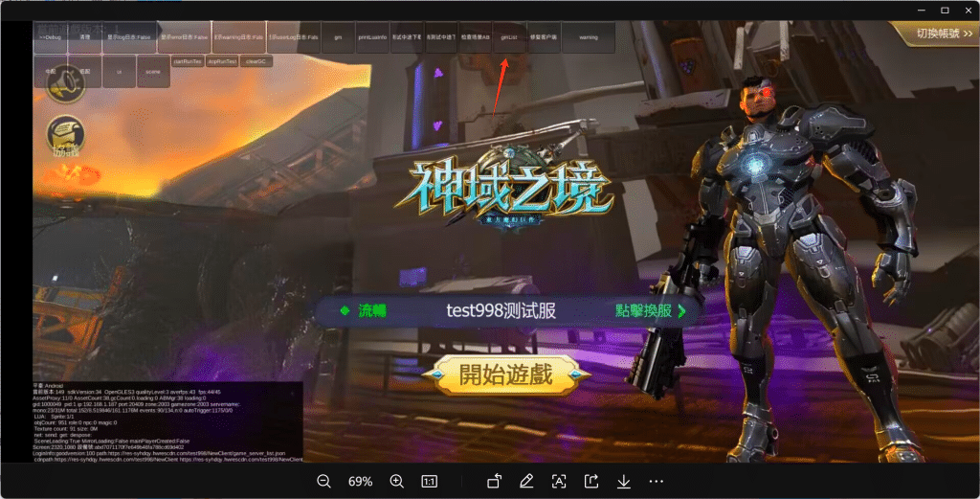Toggle the warning日志 False debug button
This screenshot has height=499, width=980.
pyautogui.click(x=237, y=37)
